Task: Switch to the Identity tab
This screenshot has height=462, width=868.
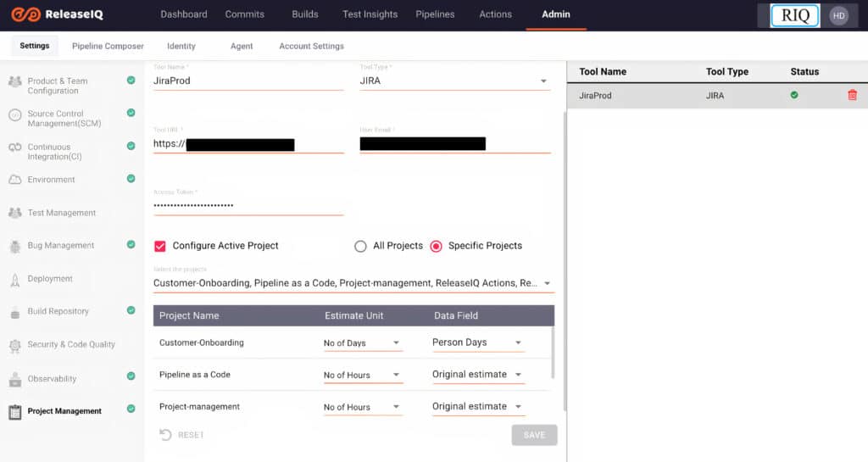Action: click(181, 47)
